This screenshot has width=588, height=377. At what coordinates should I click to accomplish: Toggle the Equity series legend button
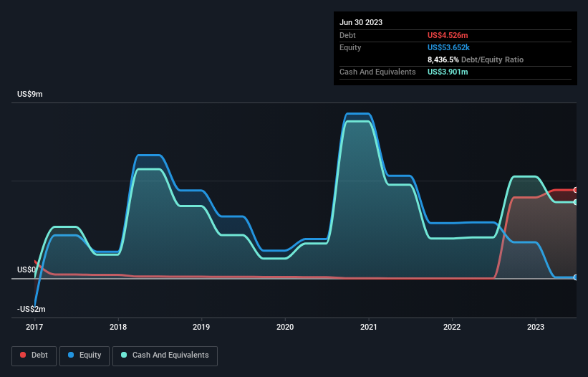pos(85,355)
